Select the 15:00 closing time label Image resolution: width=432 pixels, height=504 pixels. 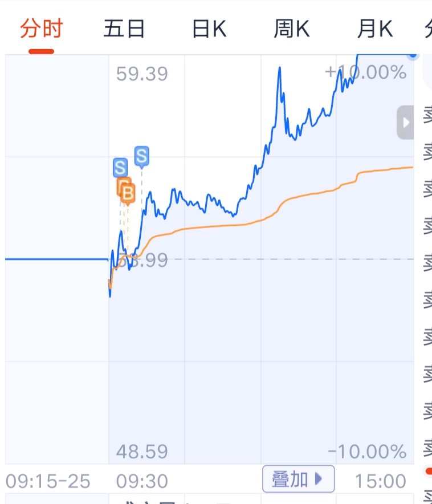[381, 481]
